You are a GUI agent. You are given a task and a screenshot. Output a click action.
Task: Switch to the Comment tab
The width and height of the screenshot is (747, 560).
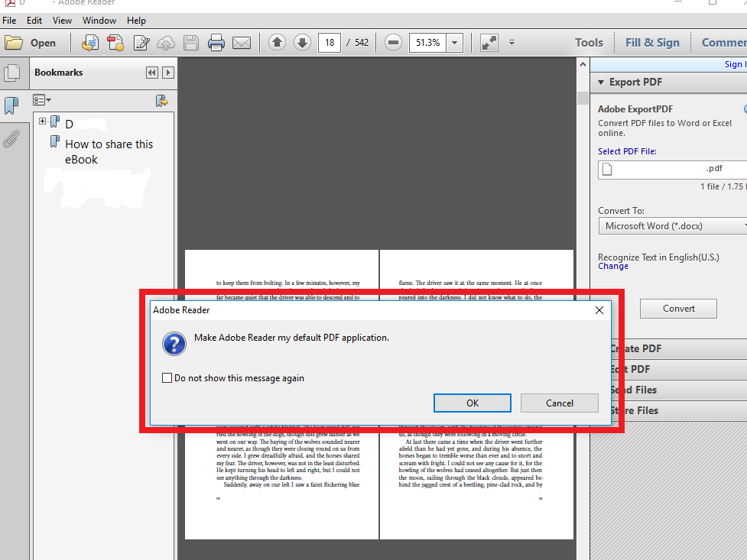pos(723,42)
